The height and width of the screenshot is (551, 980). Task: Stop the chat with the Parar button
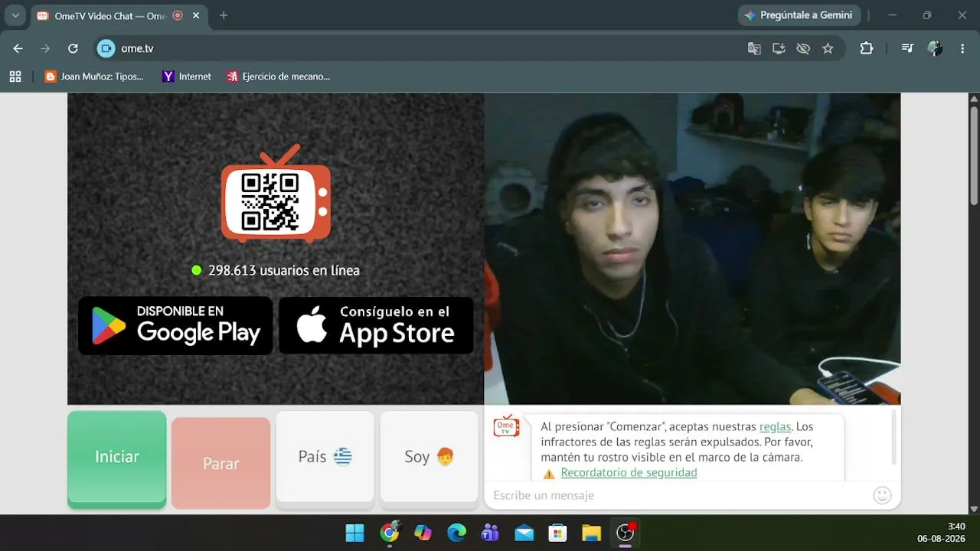click(221, 463)
